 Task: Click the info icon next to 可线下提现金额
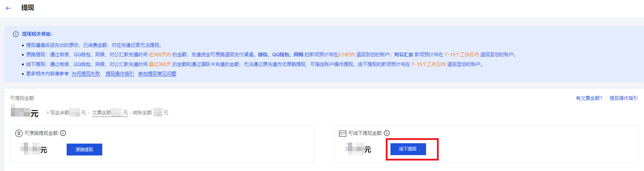[x=387, y=133]
